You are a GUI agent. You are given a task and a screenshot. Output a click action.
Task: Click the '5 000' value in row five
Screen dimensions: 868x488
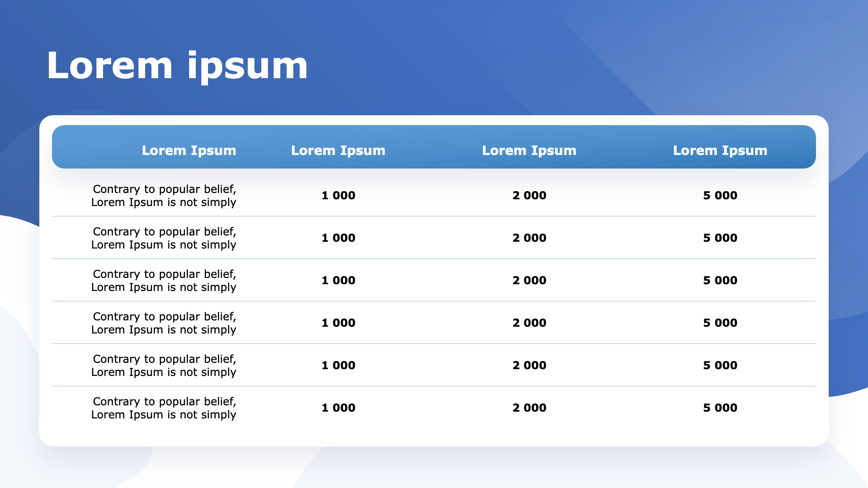click(720, 366)
